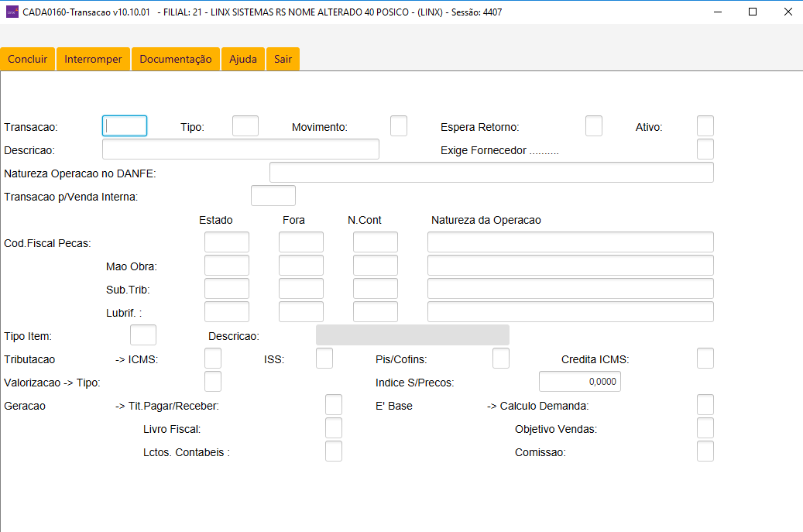Click the Tipo input box

(245, 126)
